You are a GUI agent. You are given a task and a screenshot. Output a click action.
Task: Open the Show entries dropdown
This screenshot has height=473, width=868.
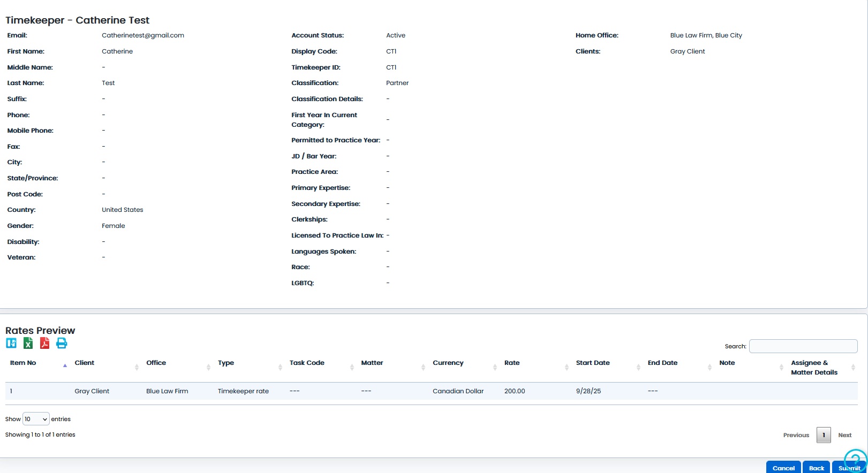click(36, 419)
